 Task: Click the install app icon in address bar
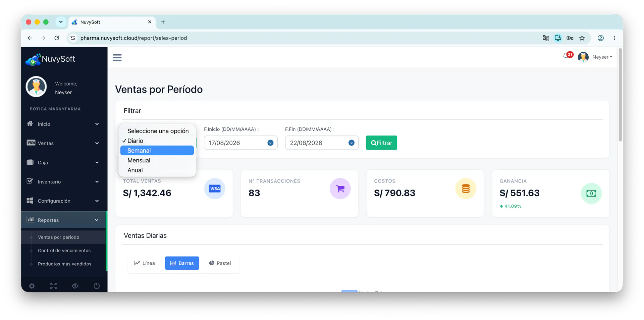[x=558, y=38]
